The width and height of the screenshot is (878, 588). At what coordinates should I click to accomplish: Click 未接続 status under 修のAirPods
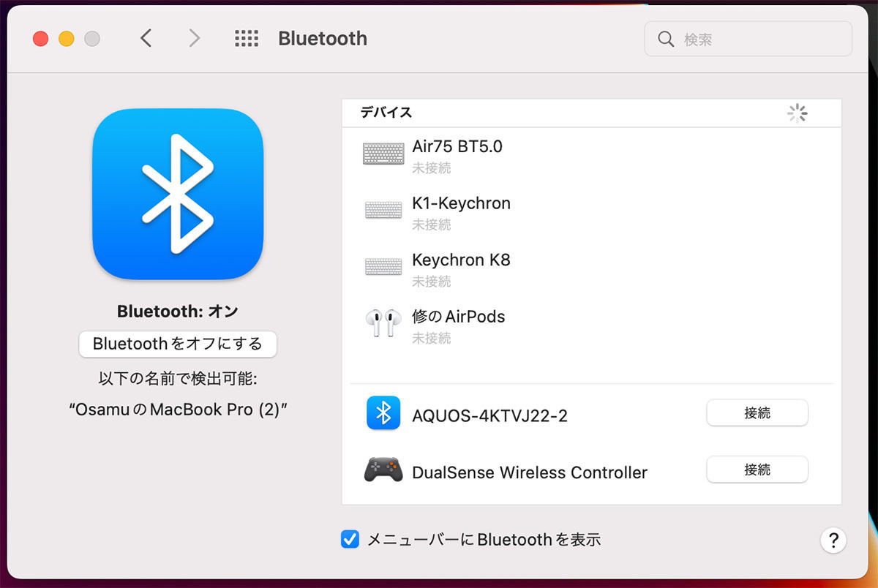pos(431,339)
